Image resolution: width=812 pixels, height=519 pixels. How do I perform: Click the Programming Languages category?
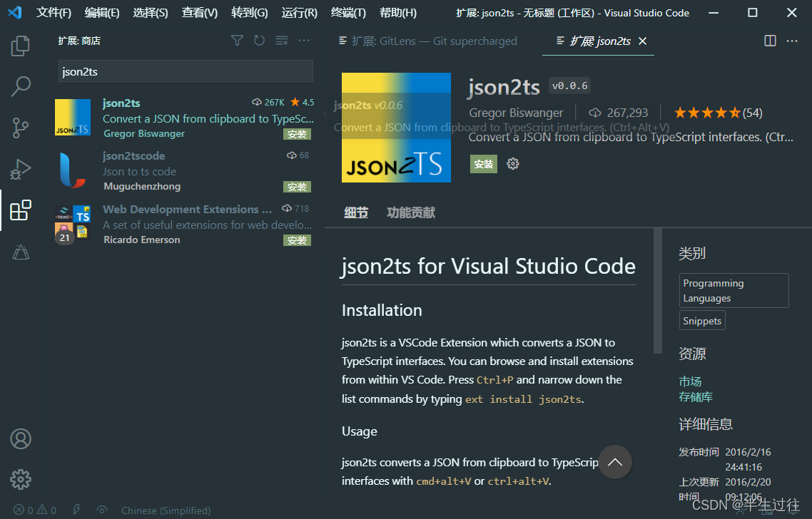[734, 290]
